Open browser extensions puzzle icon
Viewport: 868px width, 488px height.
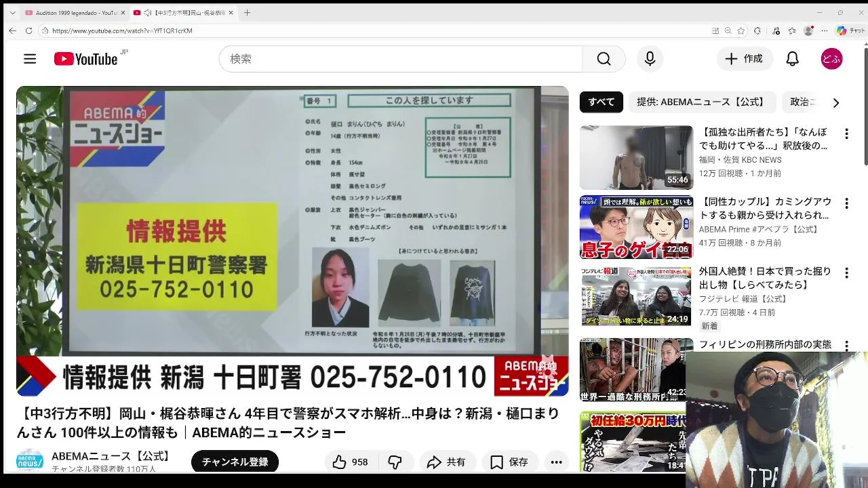tap(757, 30)
